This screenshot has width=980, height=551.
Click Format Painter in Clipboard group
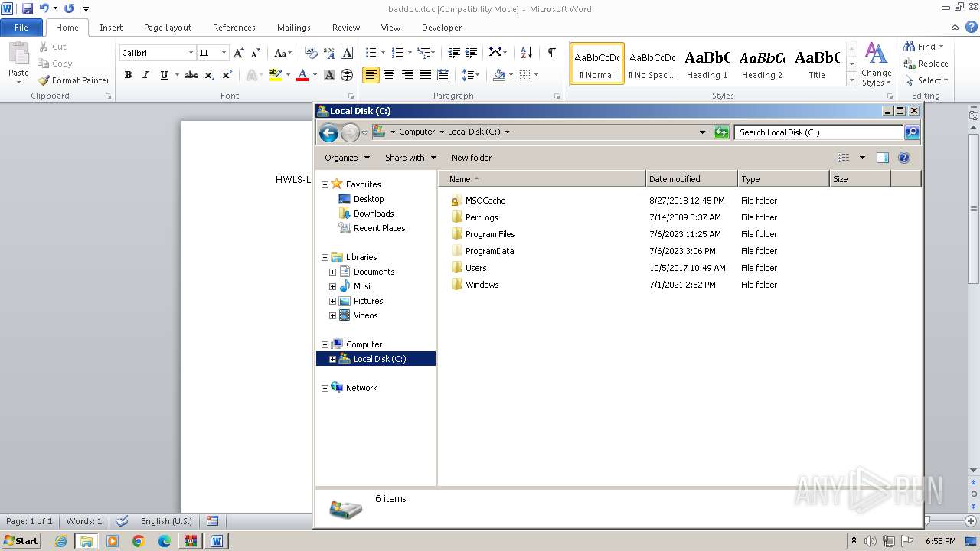point(74,80)
